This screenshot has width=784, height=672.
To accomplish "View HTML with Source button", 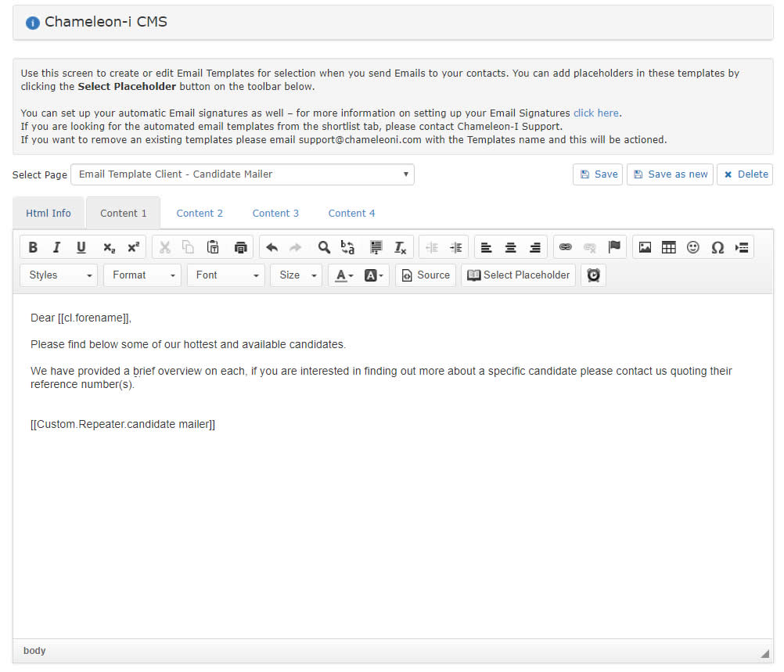I will point(426,275).
